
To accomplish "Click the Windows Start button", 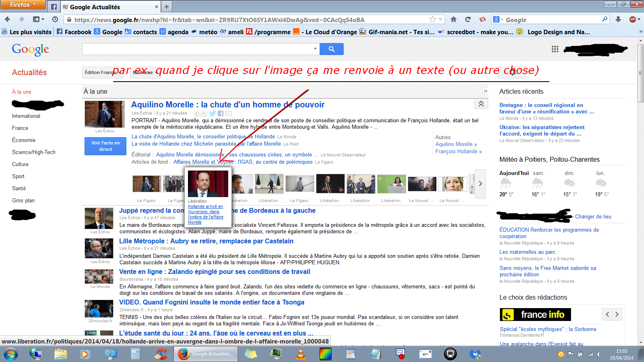I will pos(11,354).
